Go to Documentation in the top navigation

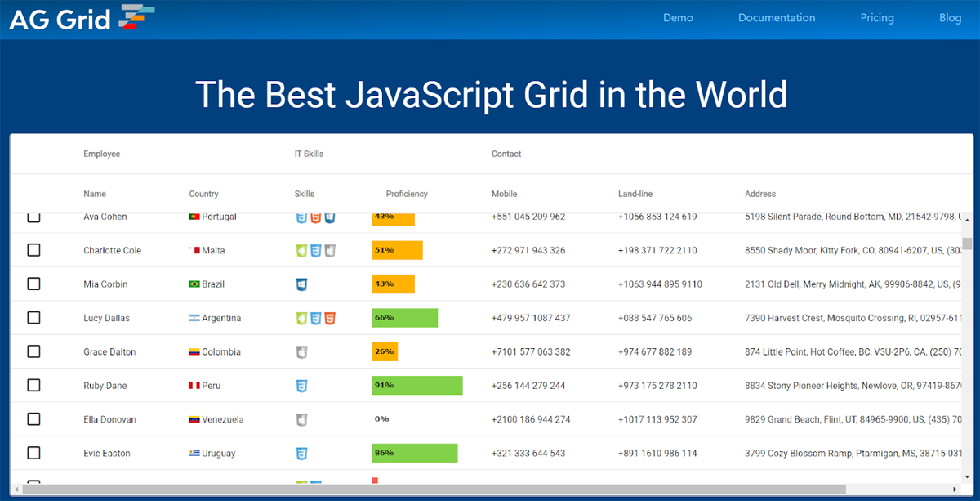(776, 18)
